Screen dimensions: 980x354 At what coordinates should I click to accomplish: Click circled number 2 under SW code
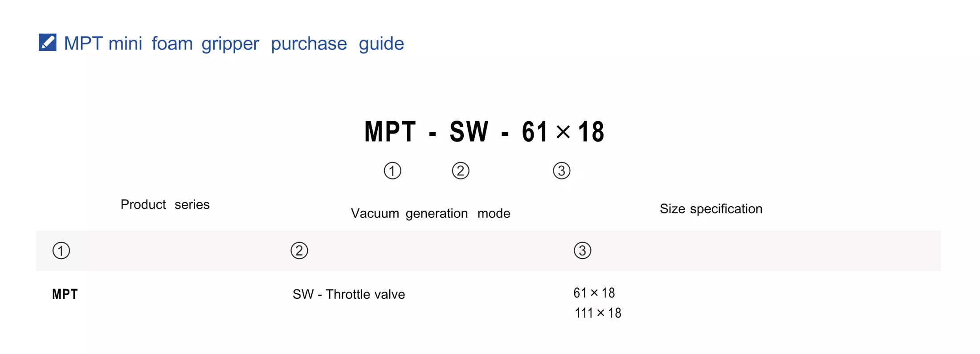pos(460,171)
